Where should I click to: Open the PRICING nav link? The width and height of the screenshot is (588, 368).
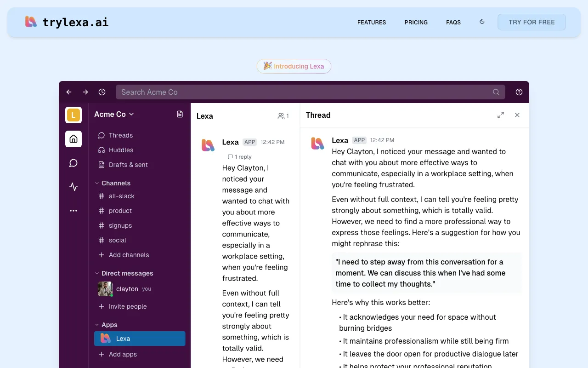pyautogui.click(x=416, y=22)
